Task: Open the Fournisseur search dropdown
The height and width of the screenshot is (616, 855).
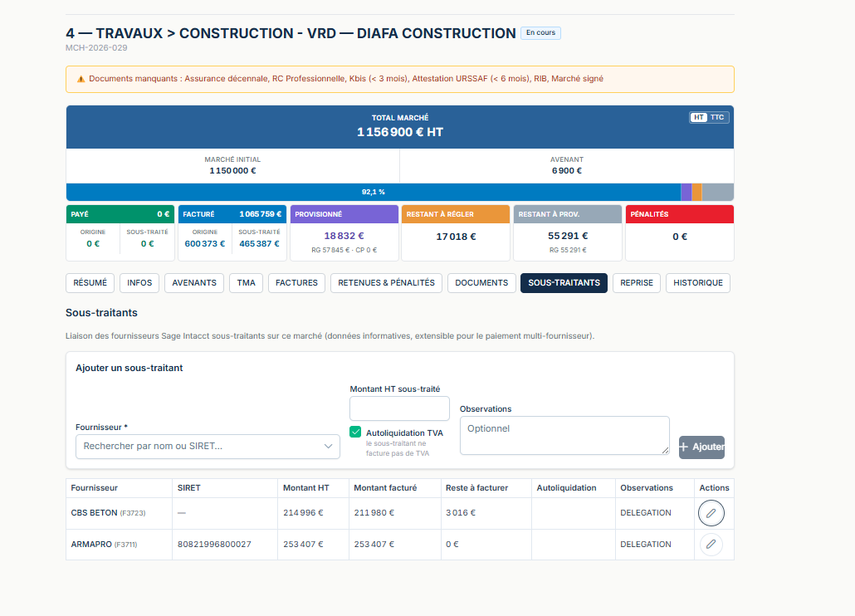Action: coord(208,447)
